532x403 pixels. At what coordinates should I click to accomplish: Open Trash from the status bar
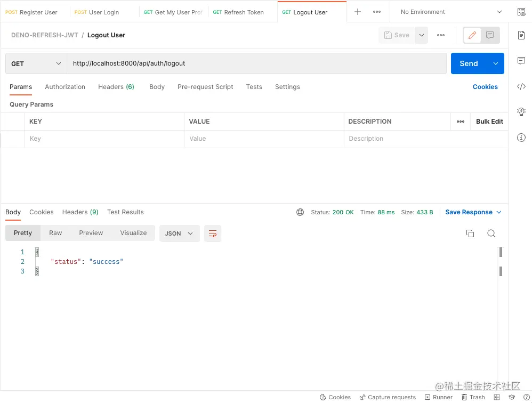[x=473, y=397]
